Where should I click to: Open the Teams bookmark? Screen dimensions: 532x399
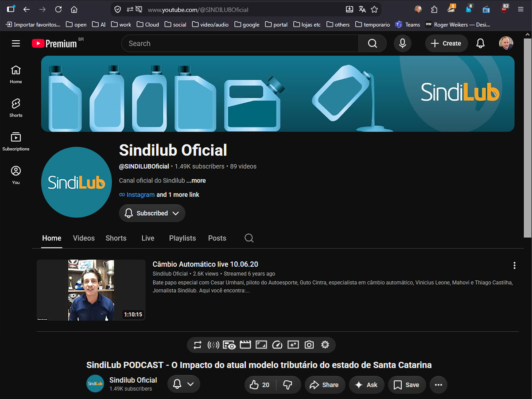(408, 24)
